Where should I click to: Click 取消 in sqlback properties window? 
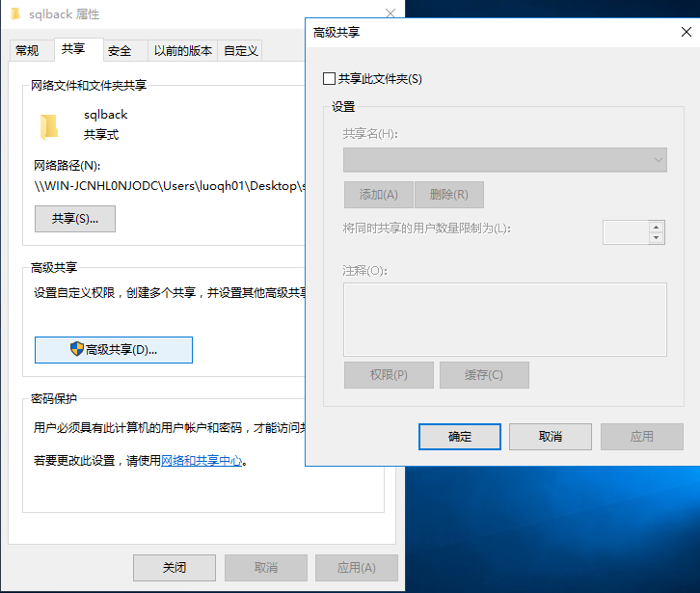[266, 568]
